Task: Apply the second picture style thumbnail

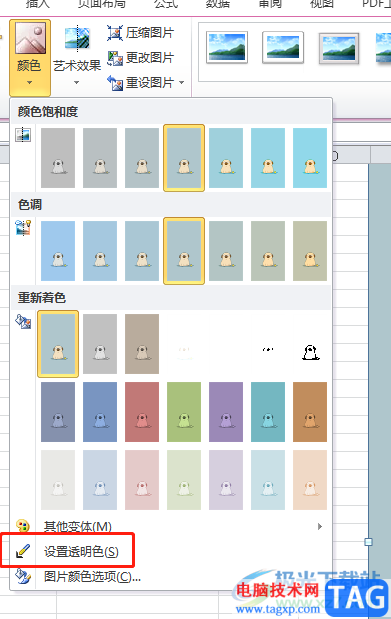Action: tap(283, 48)
